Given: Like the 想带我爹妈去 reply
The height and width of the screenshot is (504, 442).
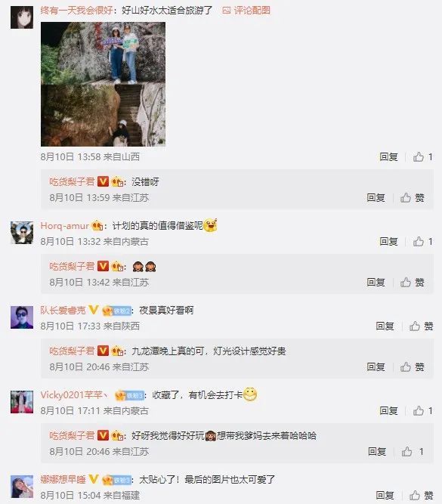Looking at the screenshot, I should [413, 452].
